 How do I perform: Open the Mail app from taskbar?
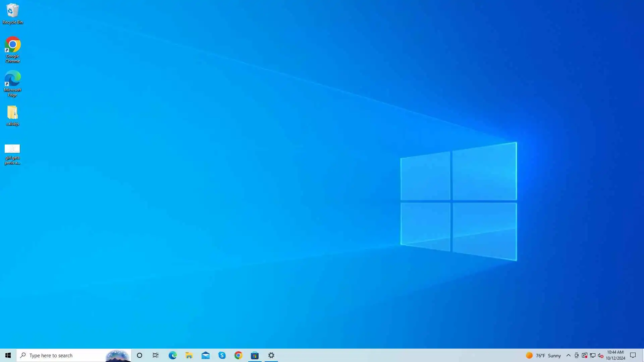[x=205, y=355]
